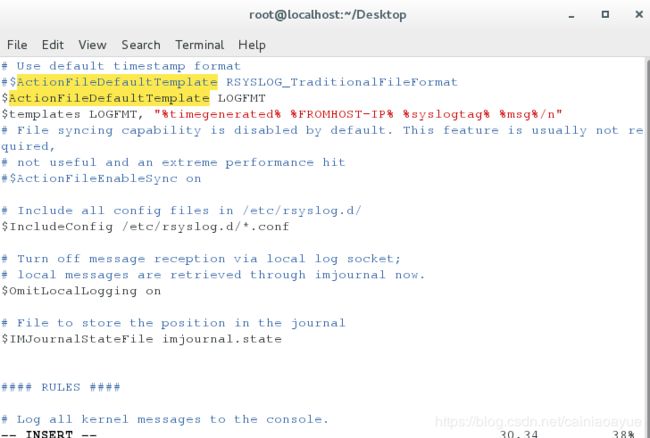Image resolution: width=650 pixels, height=438 pixels.
Task: Click the commented '#$ActionFileDefaultTemplate' highlighted word
Action: tap(109, 82)
